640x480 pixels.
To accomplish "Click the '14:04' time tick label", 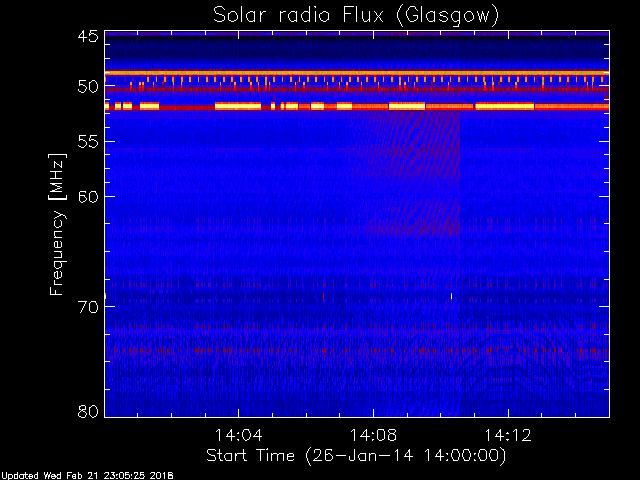I will point(238,435).
